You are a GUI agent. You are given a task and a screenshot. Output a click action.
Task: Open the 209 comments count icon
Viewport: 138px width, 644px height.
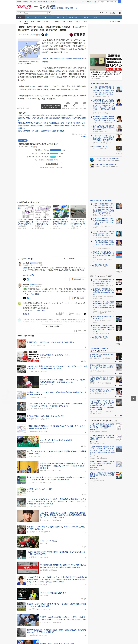tap(33, 35)
